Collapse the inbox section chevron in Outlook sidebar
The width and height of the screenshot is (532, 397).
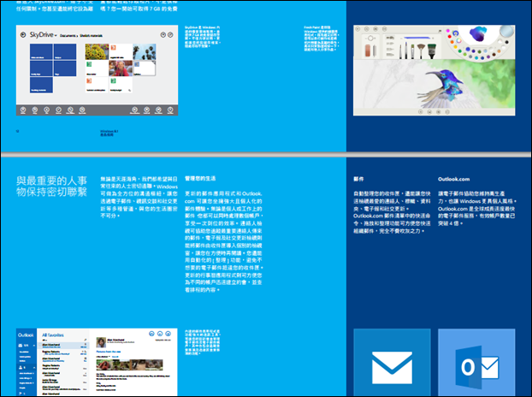[x=34, y=346]
